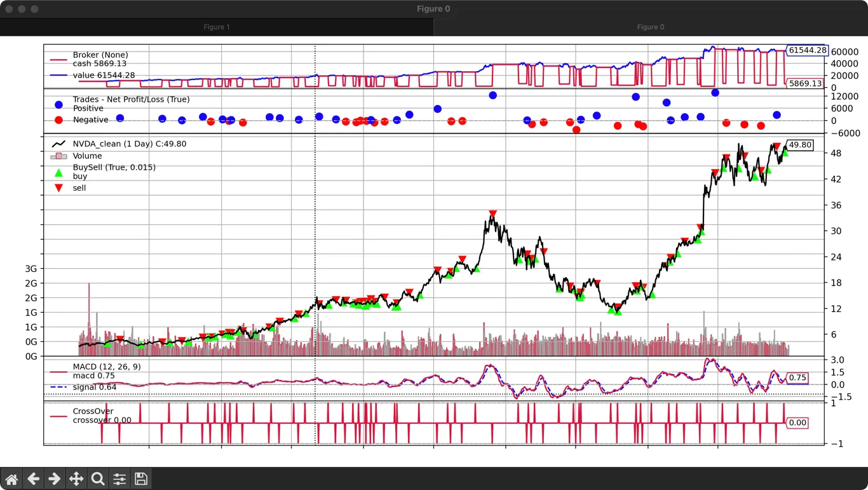Save the figure with floppy disk icon
The width and height of the screenshot is (868, 490).
pos(141,479)
